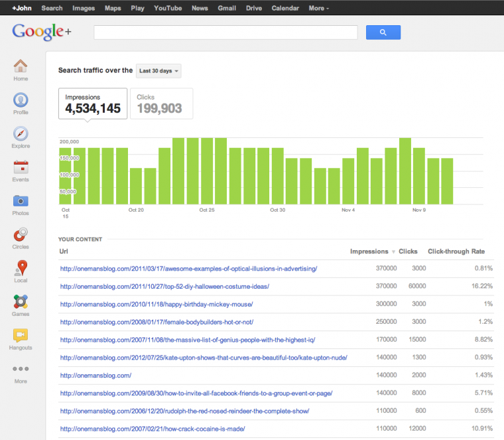Open the http://onemansblog.com/ root link
The height and width of the screenshot is (440, 504).
[x=95, y=376]
